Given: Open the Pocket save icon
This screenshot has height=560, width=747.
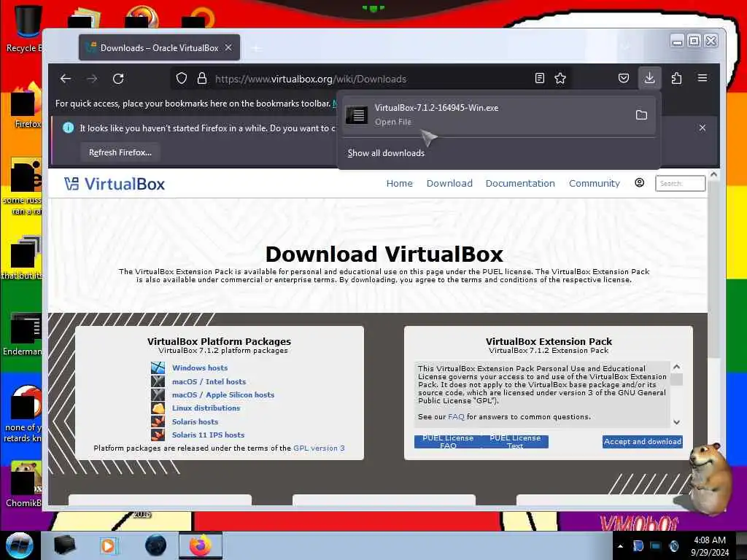Looking at the screenshot, I should 623,78.
